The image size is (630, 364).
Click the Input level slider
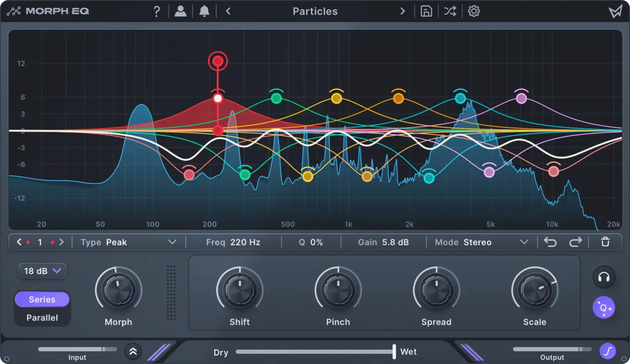77,349
